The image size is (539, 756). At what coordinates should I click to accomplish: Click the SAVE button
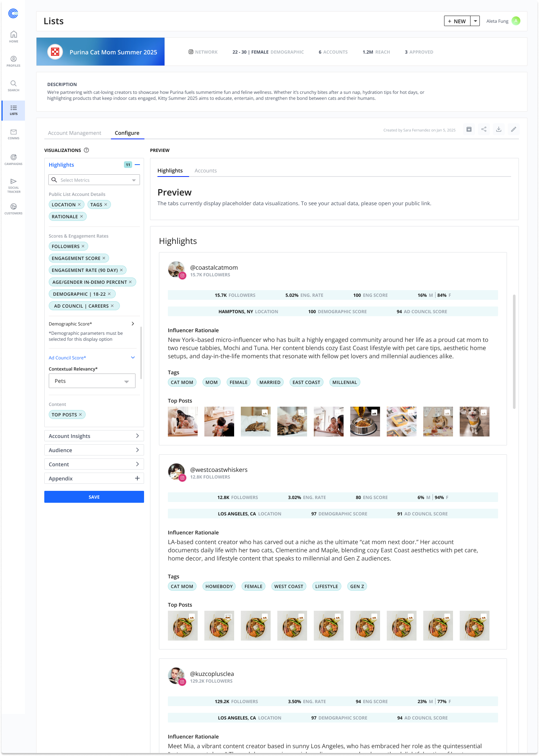pyautogui.click(x=94, y=497)
